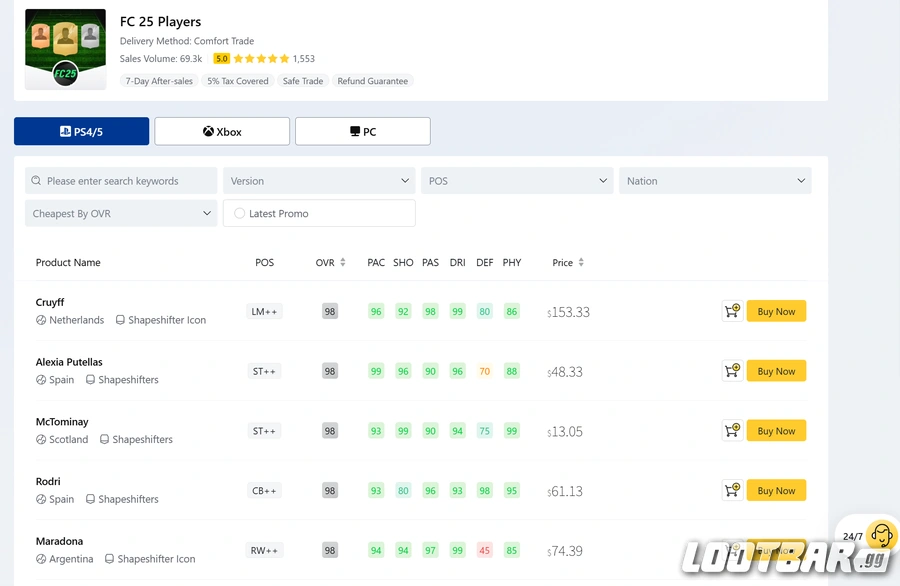
Task: Enable the Latest Promo option
Action: tap(240, 214)
